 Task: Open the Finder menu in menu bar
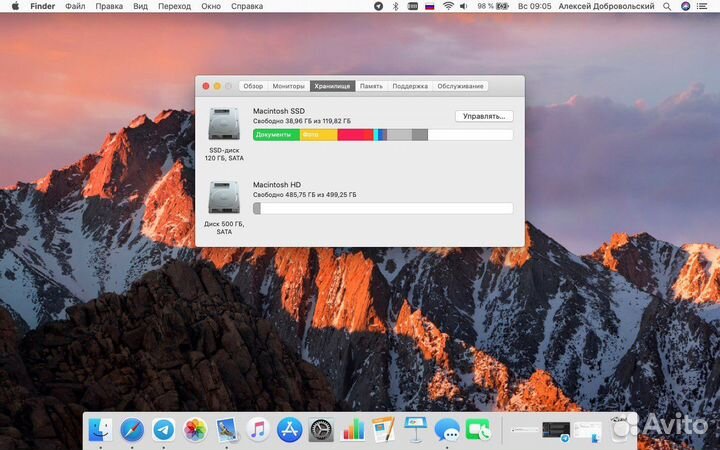click(x=43, y=6)
